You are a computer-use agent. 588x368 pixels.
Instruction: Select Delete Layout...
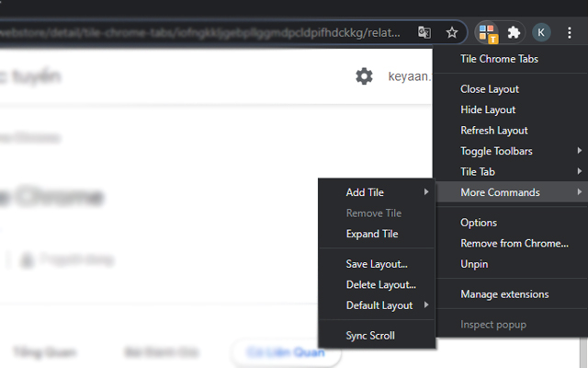point(377,284)
